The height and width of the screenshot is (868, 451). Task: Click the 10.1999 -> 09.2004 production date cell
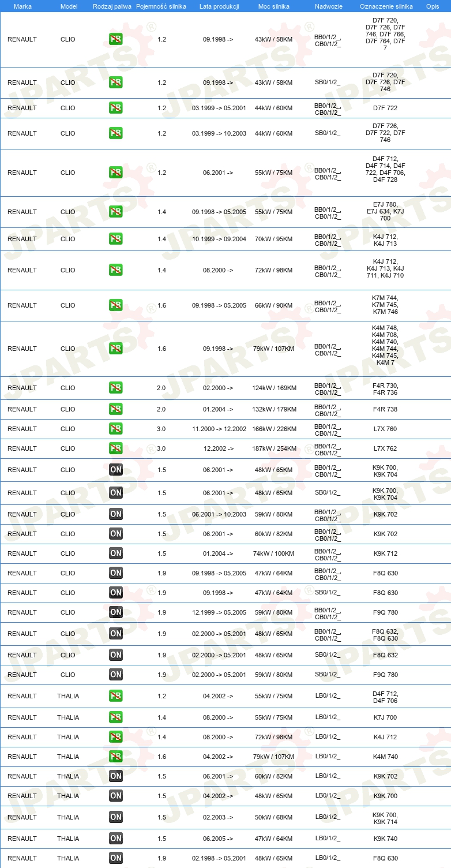coord(219,239)
